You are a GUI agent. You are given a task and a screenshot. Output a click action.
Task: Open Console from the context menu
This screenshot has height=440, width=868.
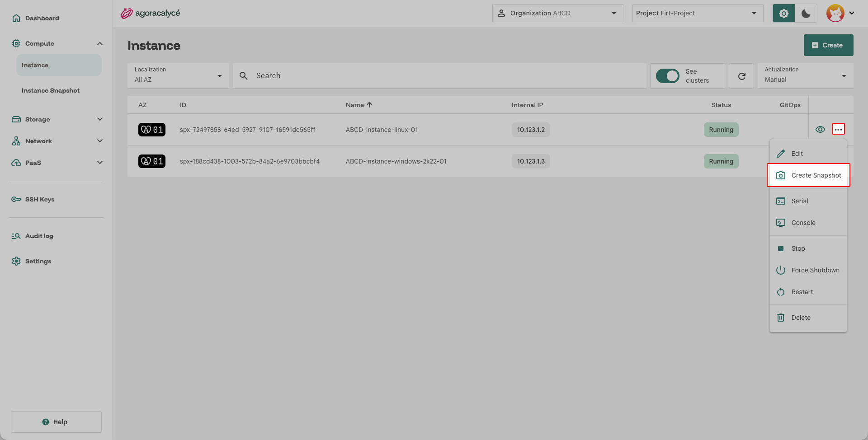(808, 223)
